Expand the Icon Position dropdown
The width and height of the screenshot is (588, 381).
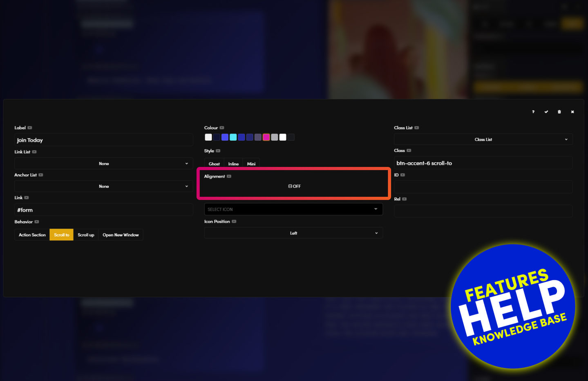pyautogui.click(x=293, y=233)
